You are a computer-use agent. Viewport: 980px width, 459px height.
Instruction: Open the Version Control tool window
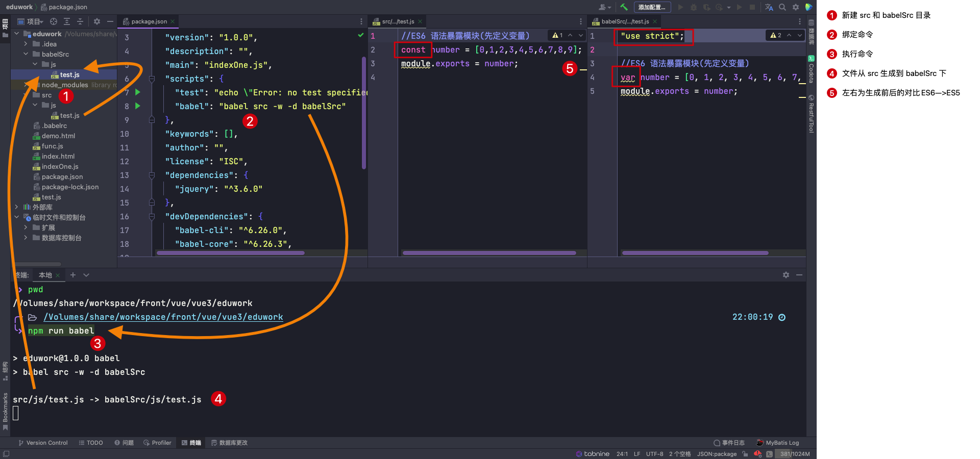[43, 443]
